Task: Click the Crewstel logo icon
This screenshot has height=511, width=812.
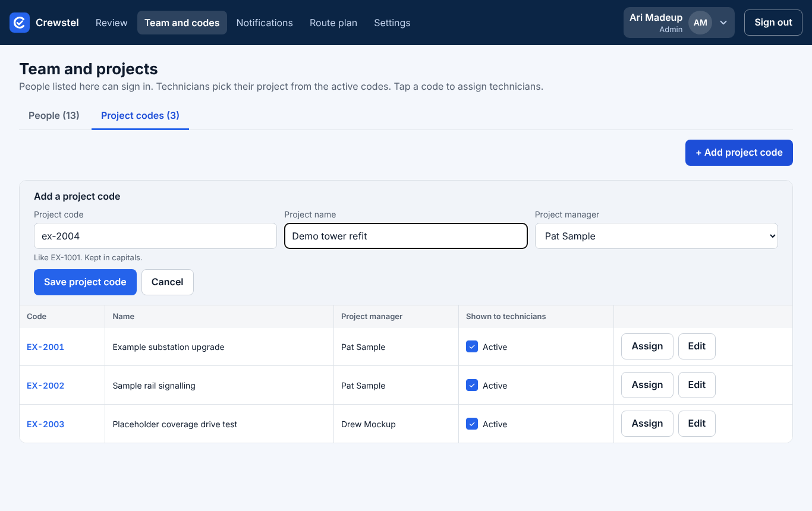Action: click(x=20, y=23)
